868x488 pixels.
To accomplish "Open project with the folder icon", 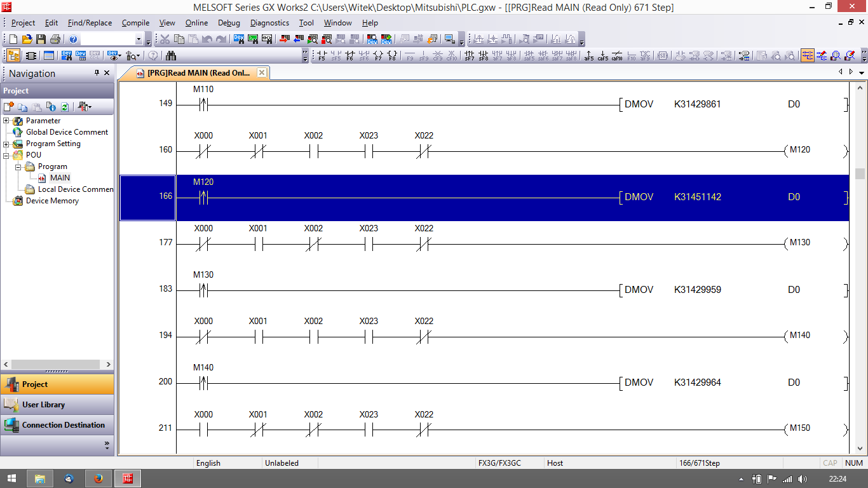I will [x=27, y=39].
